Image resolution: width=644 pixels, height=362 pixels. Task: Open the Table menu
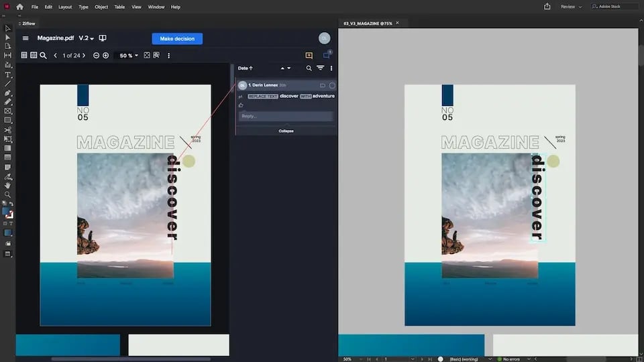click(x=119, y=7)
